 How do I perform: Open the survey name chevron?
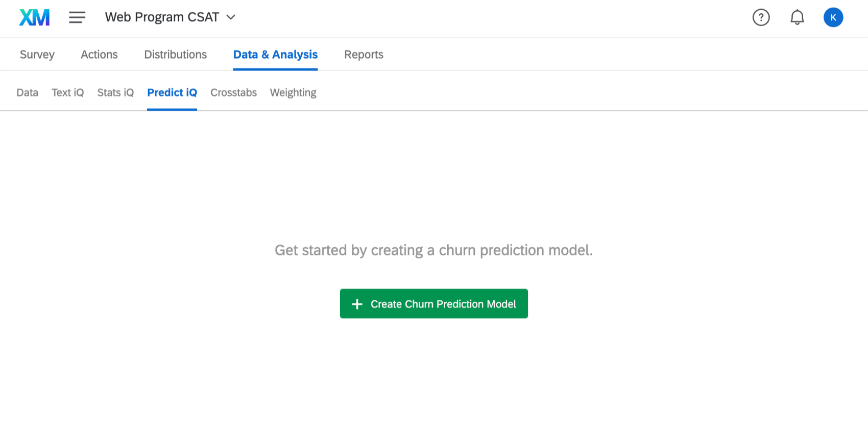(231, 17)
